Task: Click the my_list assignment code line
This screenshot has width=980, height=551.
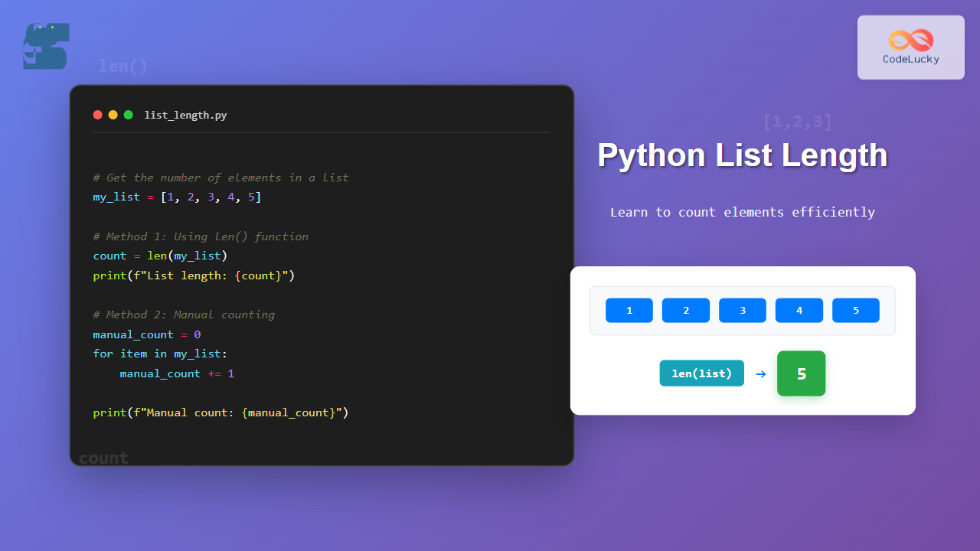Action: [x=177, y=197]
